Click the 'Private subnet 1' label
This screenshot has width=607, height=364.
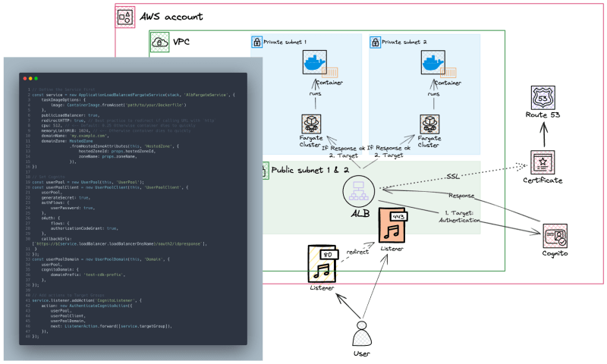point(285,42)
